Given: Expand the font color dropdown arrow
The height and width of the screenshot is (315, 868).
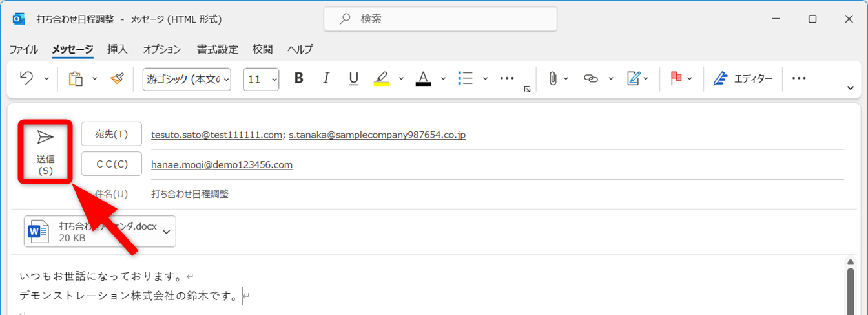Looking at the screenshot, I should tap(443, 79).
